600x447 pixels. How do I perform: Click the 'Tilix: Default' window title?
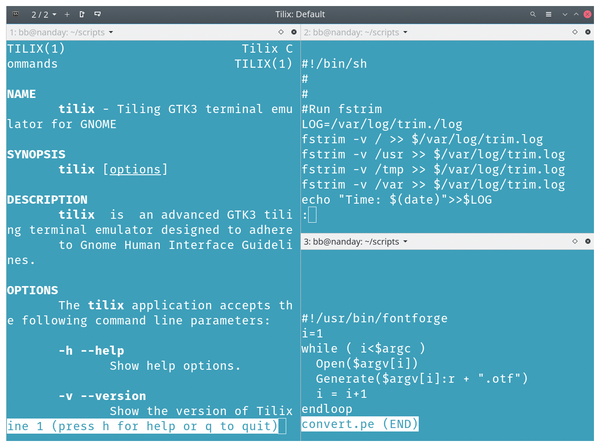tap(300, 14)
